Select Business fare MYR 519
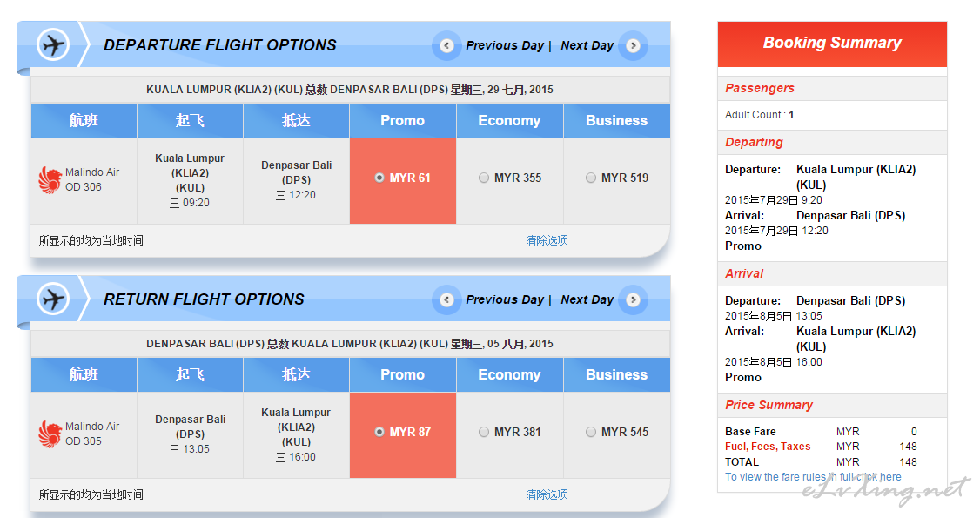 pos(591,178)
